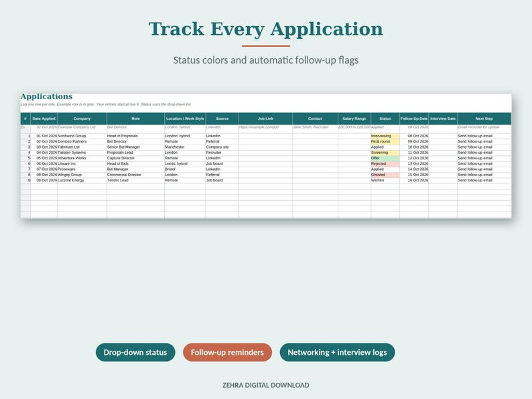Viewport: 532px width, 399px height.
Task: Select the Proseware company cell
Action: 82,169
